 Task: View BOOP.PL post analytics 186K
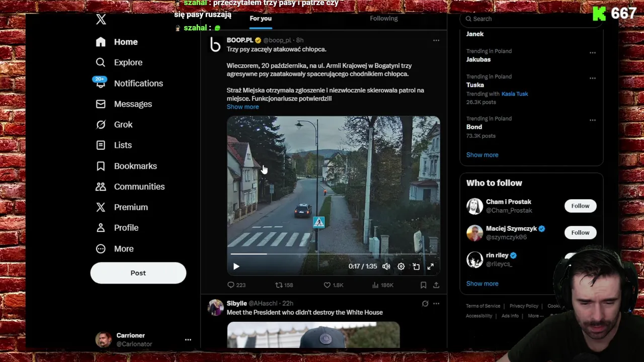pyautogui.click(x=382, y=285)
